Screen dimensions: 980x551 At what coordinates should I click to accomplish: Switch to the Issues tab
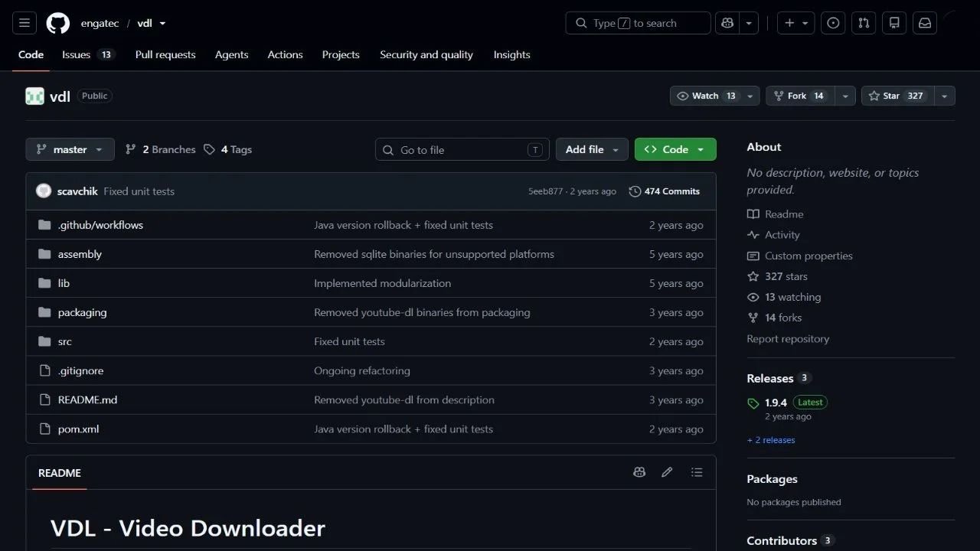pos(88,55)
